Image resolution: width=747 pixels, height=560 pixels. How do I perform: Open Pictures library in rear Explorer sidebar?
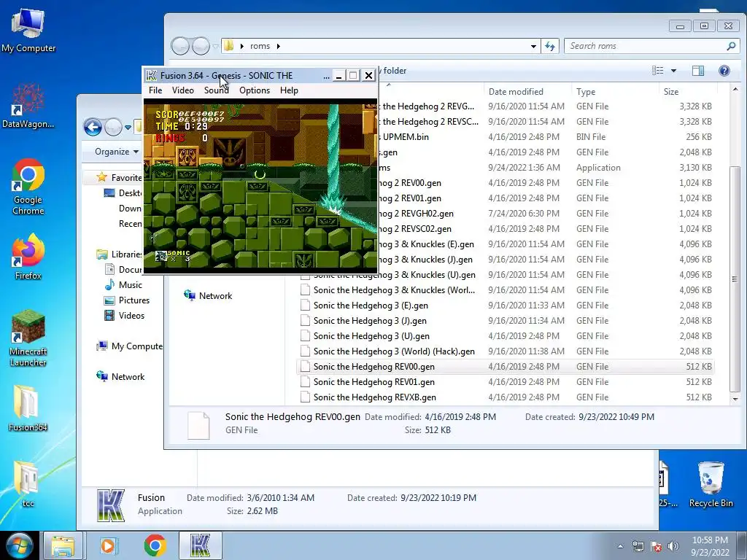click(127, 300)
